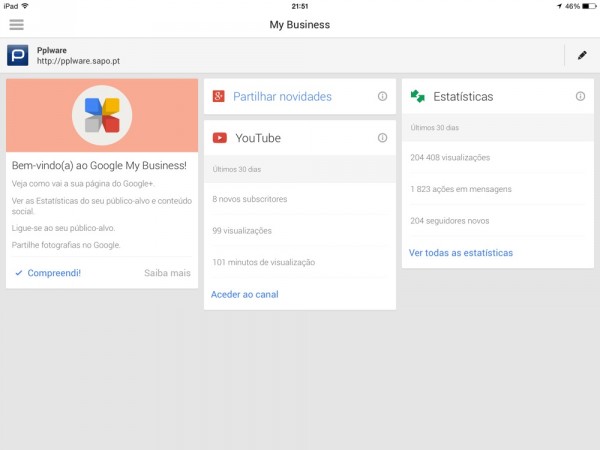Tap 'Veja como vai a sua página' text
The image size is (600, 450).
coord(83,184)
